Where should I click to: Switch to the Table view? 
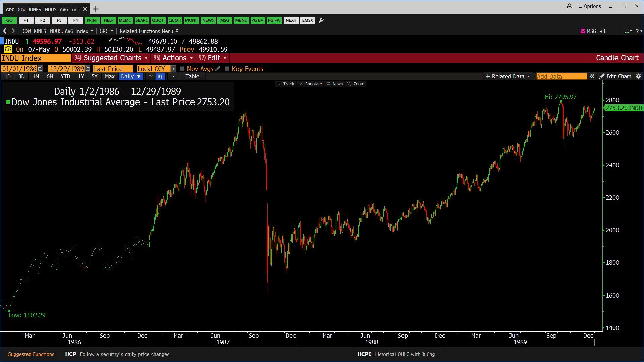click(193, 76)
